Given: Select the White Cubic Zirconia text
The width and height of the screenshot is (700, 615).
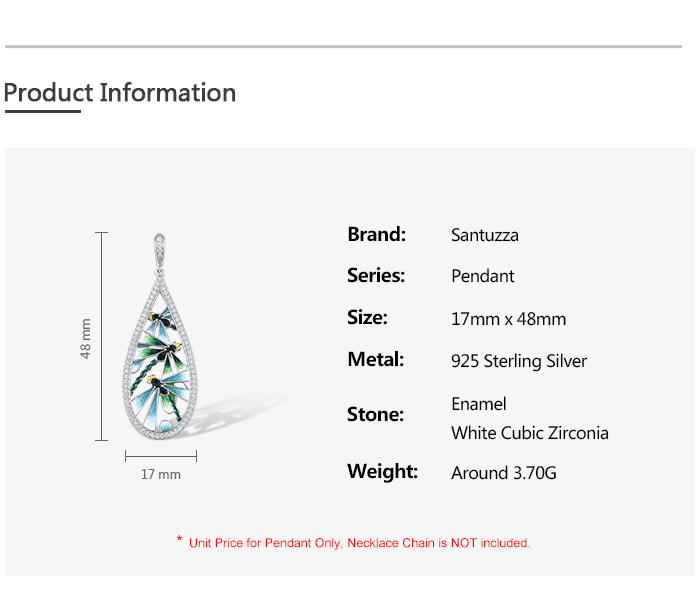Looking at the screenshot, I should click(530, 433).
